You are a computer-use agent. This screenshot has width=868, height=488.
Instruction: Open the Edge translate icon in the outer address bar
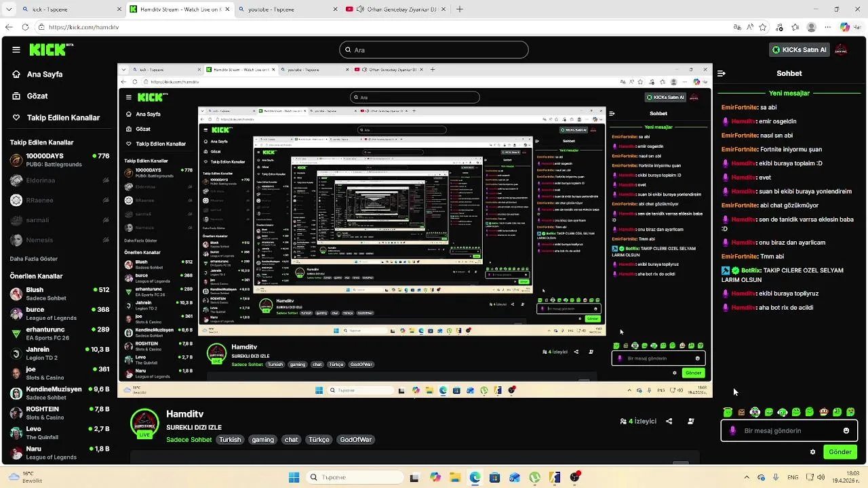coord(737,27)
